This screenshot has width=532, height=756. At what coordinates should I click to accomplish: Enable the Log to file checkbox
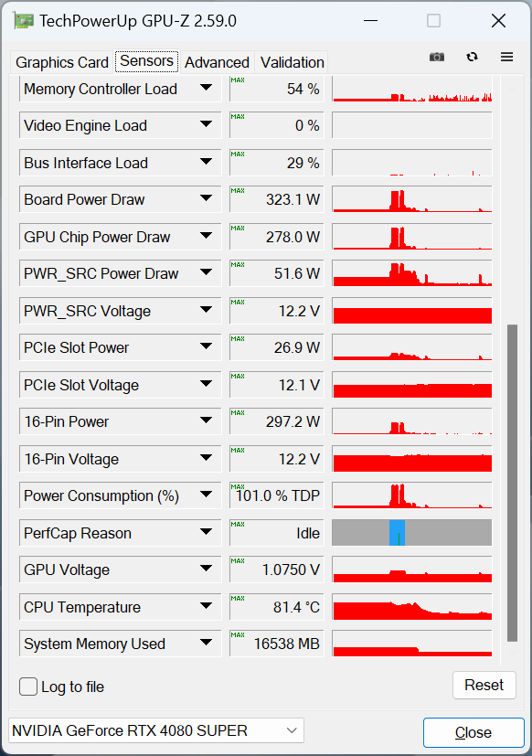(x=28, y=687)
